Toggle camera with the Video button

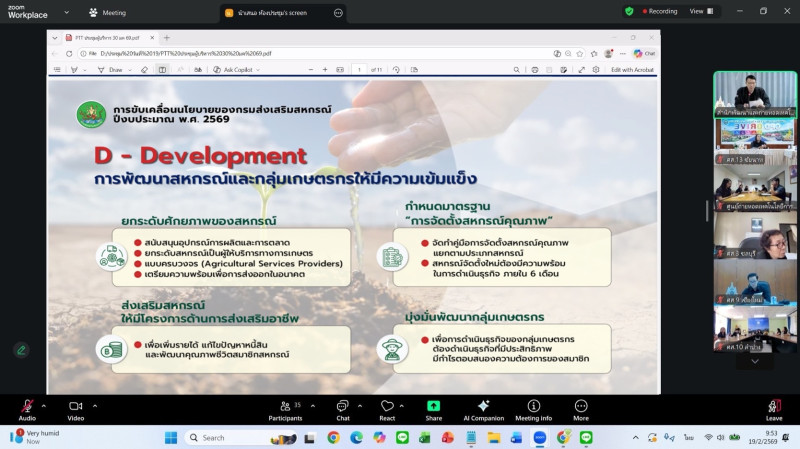[x=75, y=406]
